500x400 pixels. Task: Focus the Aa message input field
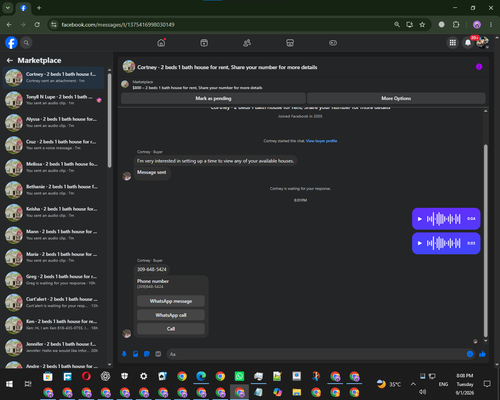coord(317,354)
